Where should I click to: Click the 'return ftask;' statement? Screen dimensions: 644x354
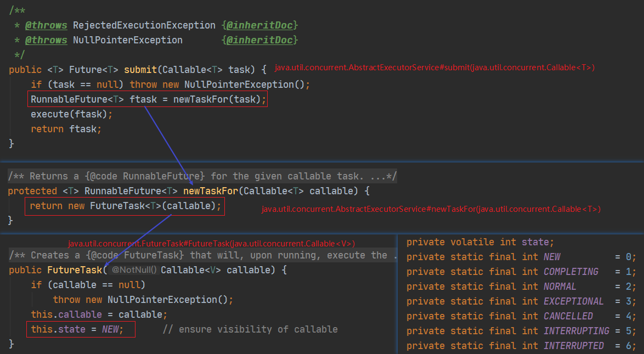[66, 129]
